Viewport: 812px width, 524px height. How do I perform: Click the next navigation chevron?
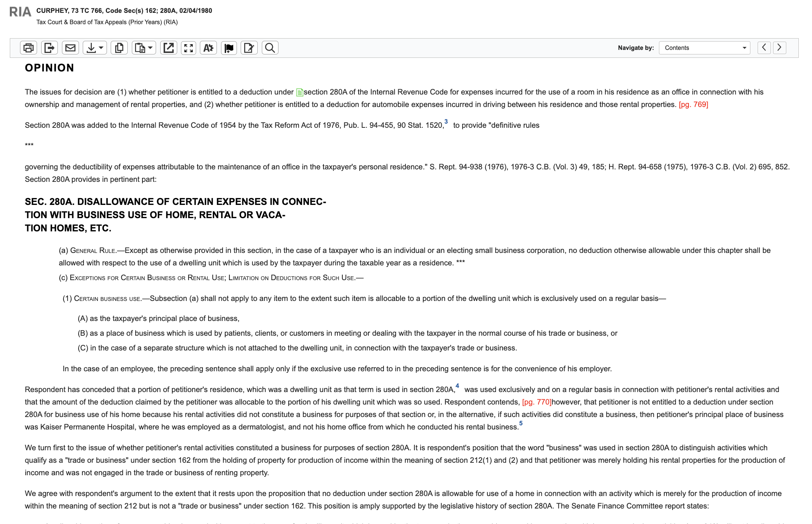click(779, 48)
